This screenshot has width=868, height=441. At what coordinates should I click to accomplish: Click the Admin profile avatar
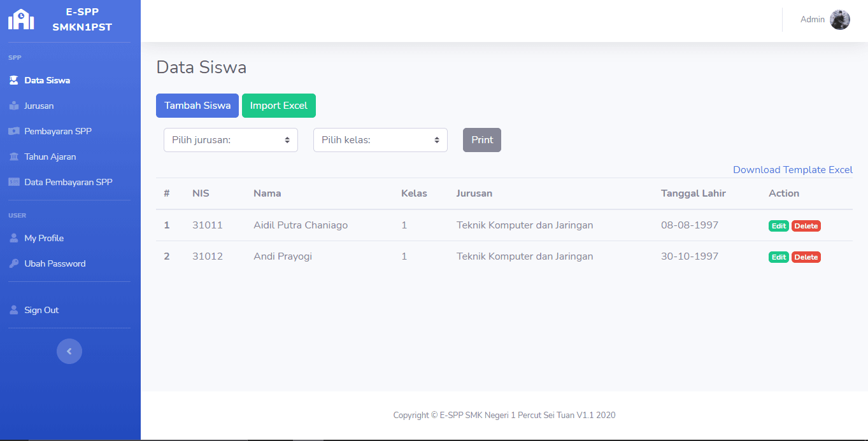tap(839, 19)
